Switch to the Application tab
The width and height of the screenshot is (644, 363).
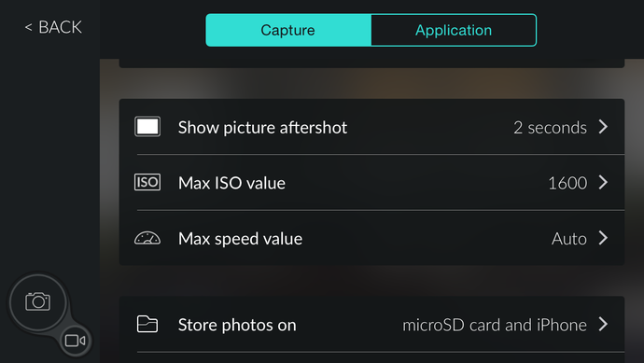(454, 30)
